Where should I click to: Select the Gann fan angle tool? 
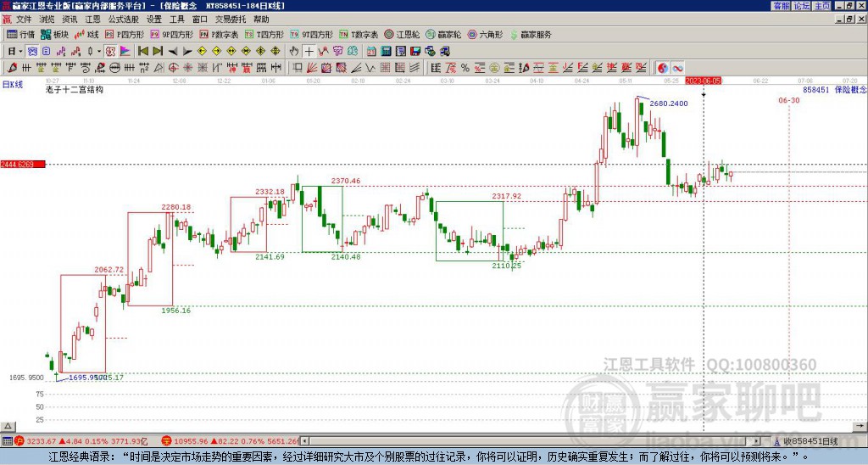(313, 68)
